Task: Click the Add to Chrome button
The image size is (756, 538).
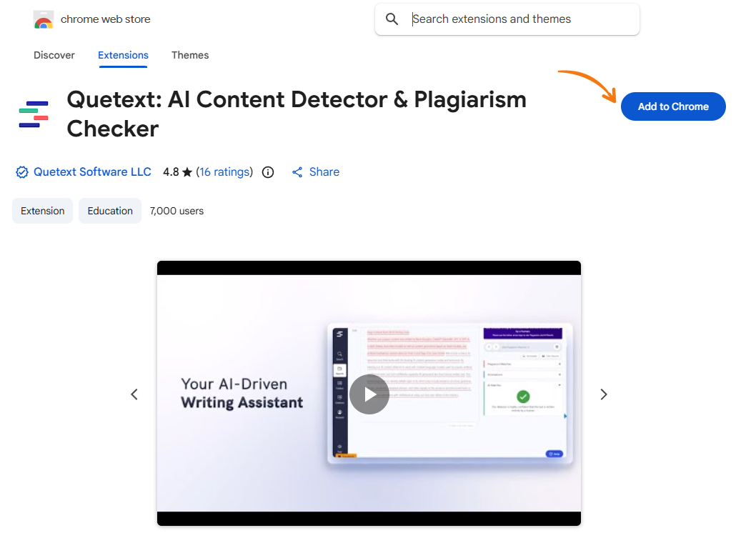Action: coord(673,106)
